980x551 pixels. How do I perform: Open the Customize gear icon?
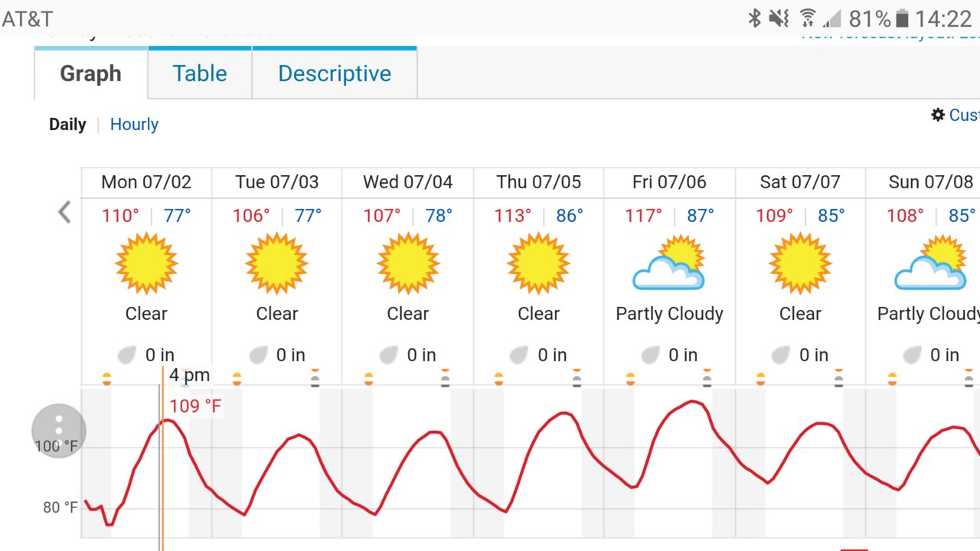pyautogui.click(x=938, y=115)
